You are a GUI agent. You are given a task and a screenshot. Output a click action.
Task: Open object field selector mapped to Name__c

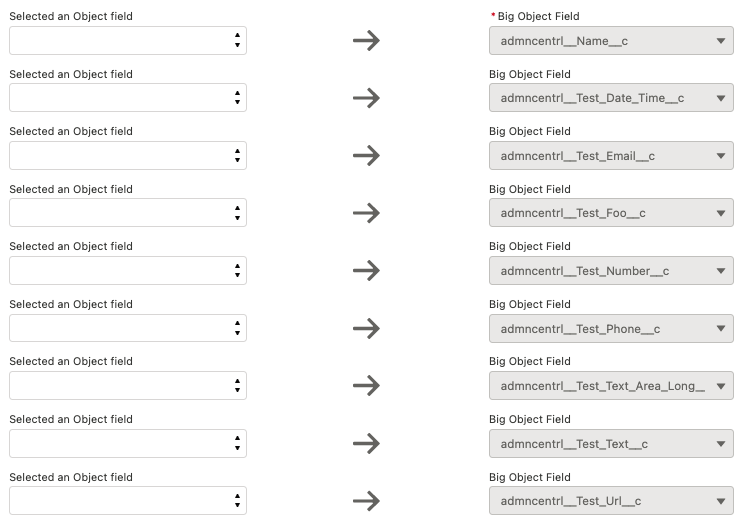pyautogui.click(x=128, y=41)
